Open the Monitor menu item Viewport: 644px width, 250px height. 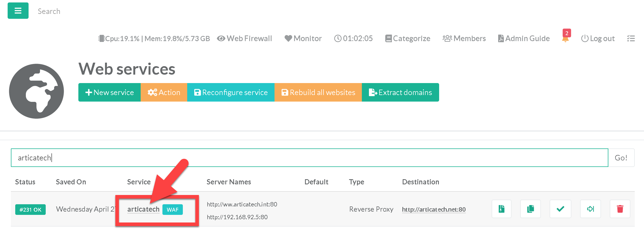[x=303, y=38]
